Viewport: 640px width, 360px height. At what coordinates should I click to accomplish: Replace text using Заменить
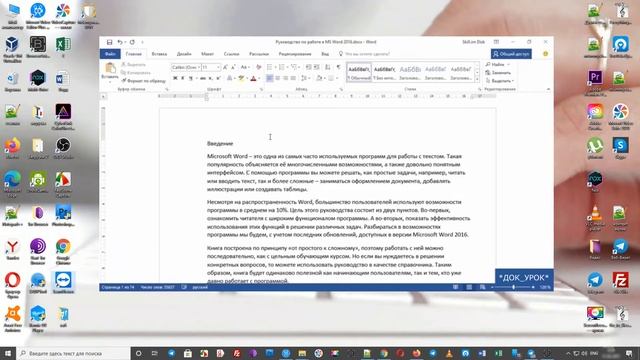click(498, 73)
